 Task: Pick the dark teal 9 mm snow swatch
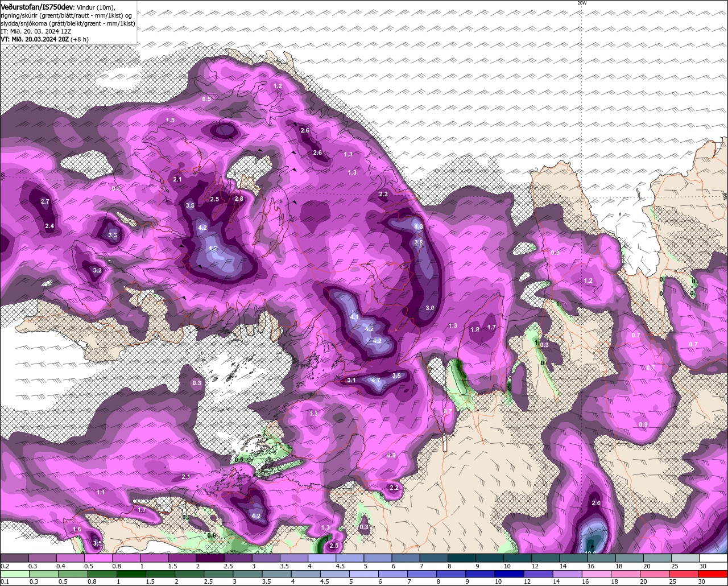tap(490, 558)
